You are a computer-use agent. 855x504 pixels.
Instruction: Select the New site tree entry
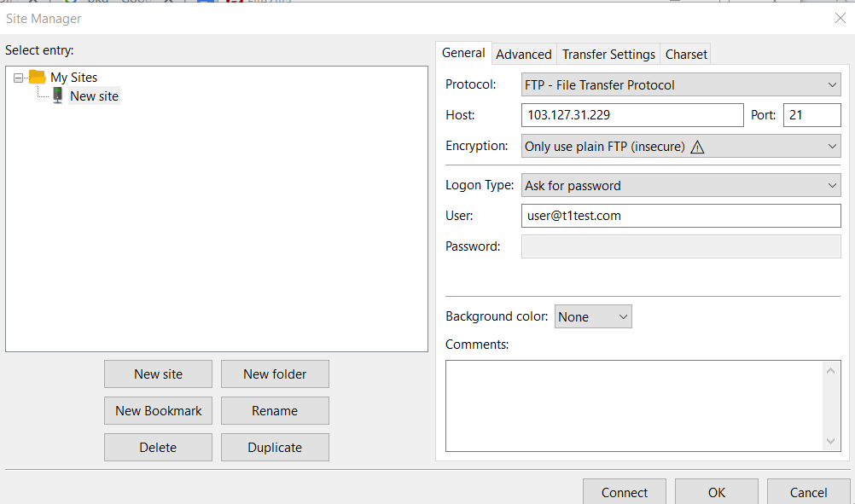point(95,96)
